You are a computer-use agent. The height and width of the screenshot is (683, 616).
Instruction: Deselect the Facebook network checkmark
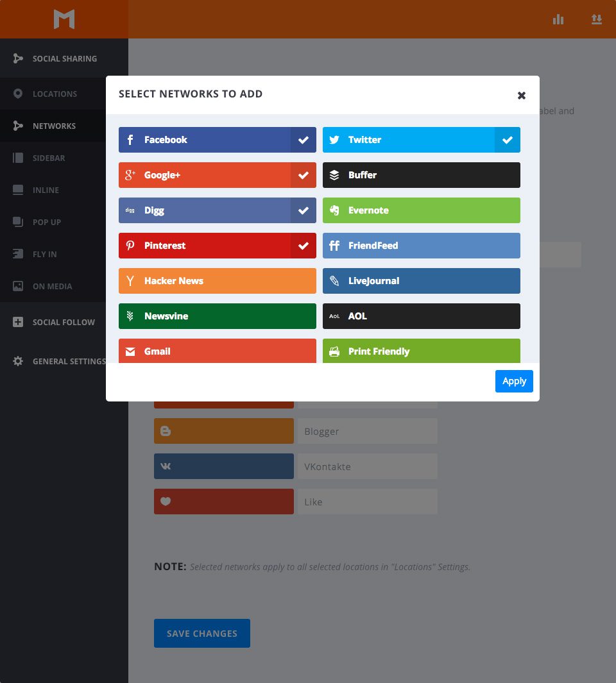(304, 140)
